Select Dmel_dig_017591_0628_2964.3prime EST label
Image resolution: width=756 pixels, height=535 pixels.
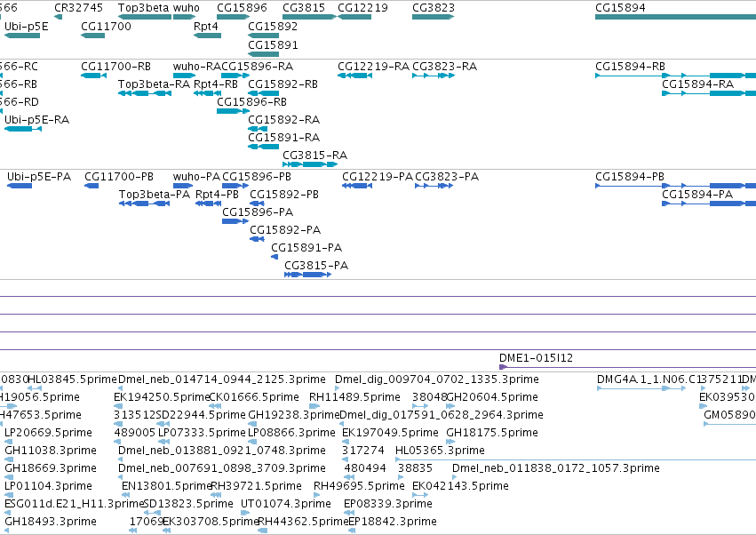click(x=442, y=415)
